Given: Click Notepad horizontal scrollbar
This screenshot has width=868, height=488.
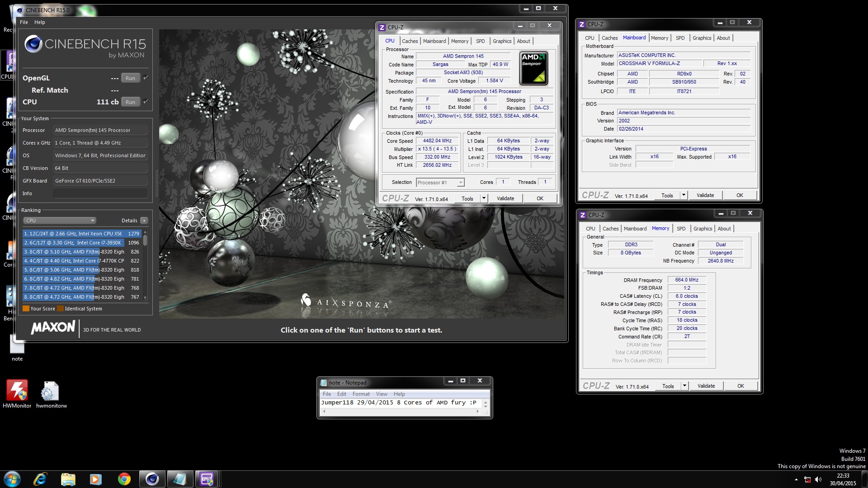Looking at the screenshot, I should [x=401, y=412].
